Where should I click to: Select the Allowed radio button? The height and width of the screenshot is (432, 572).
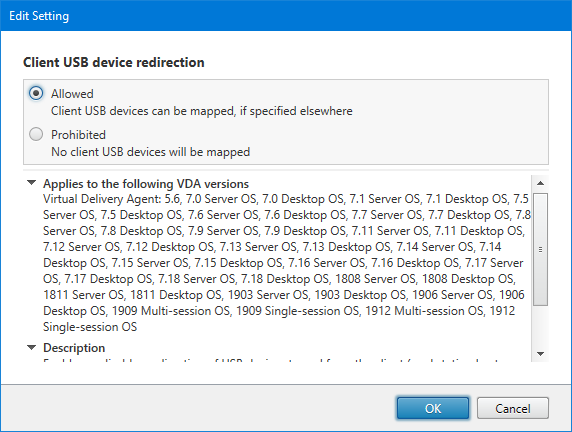coord(36,93)
